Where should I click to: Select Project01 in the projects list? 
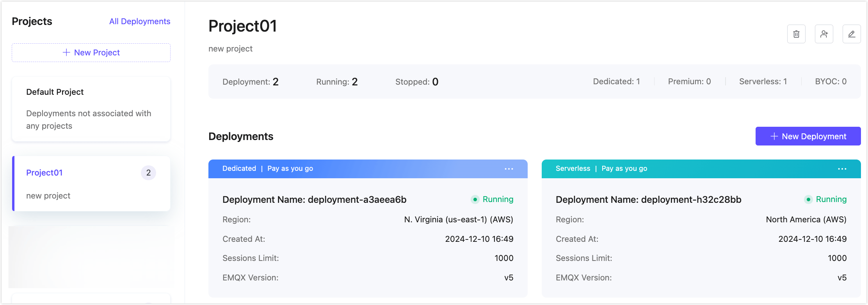click(44, 173)
